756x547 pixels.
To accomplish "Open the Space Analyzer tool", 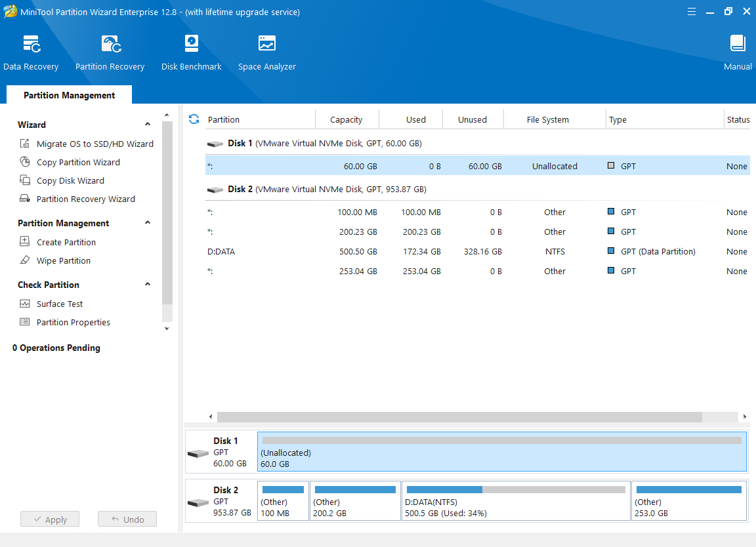I will click(266, 52).
